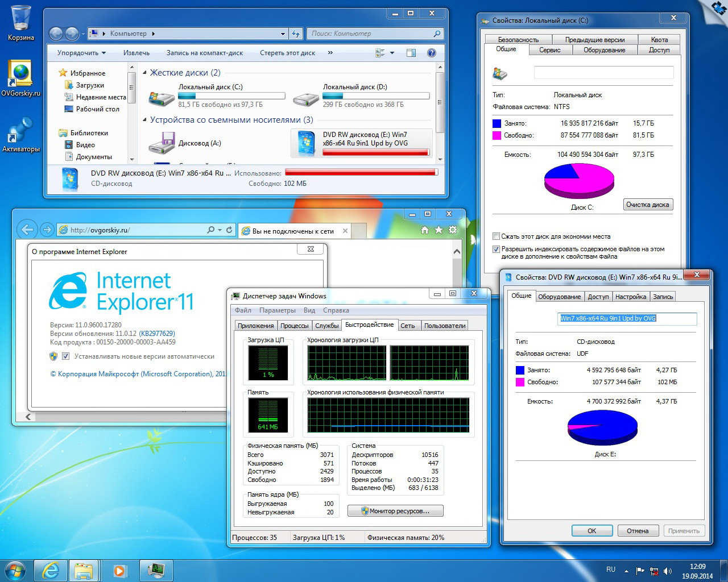Open the KB2977629 update link

pos(157,334)
